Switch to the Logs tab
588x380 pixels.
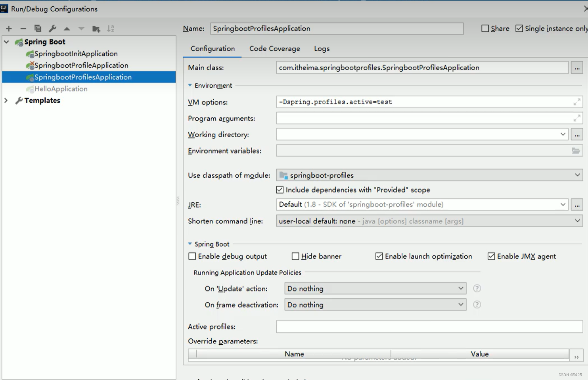point(322,49)
